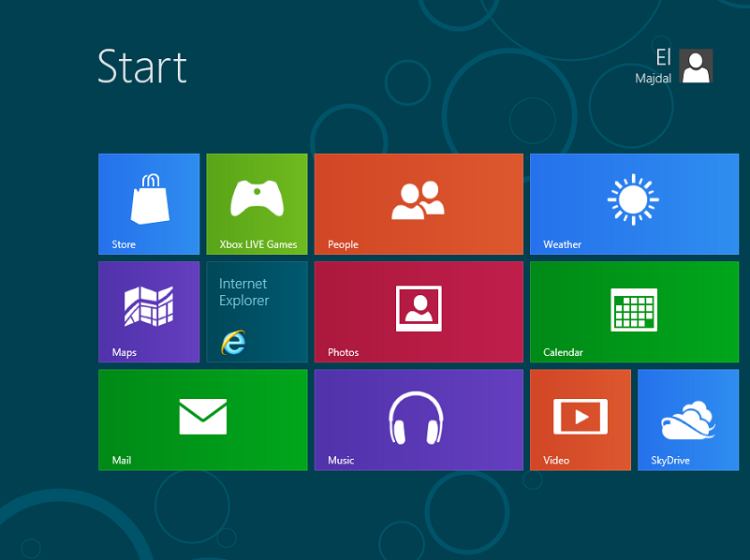Open the People contacts tile

[419, 203]
